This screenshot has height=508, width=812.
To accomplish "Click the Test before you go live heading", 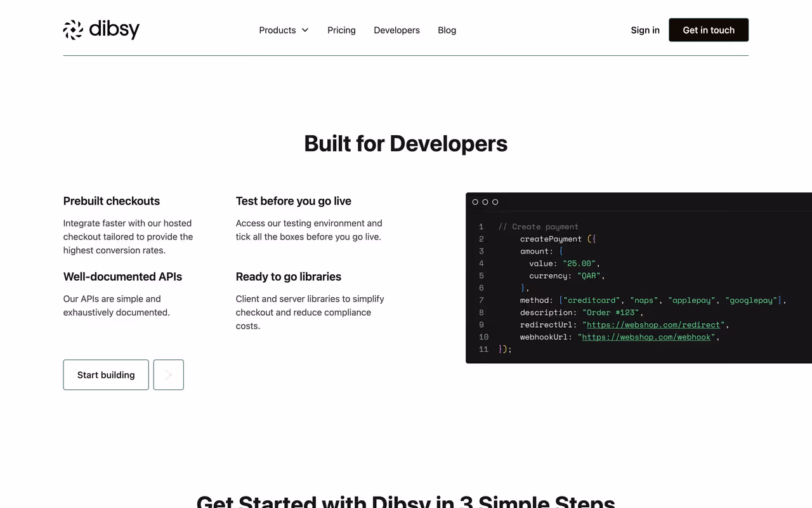I will (294, 201).
